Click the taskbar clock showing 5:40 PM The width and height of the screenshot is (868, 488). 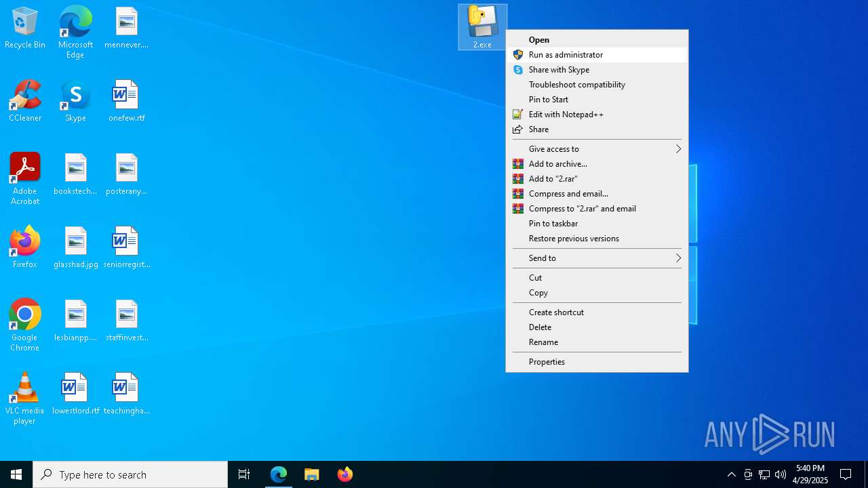[810, 474]
